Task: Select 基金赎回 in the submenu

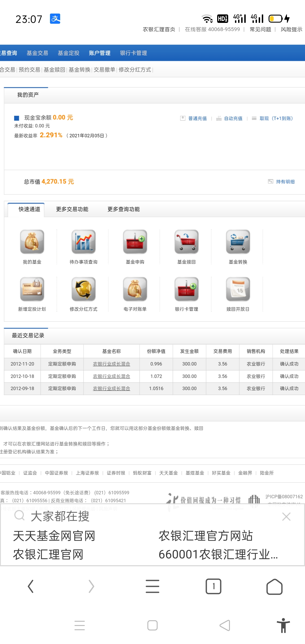Action: 55,70
